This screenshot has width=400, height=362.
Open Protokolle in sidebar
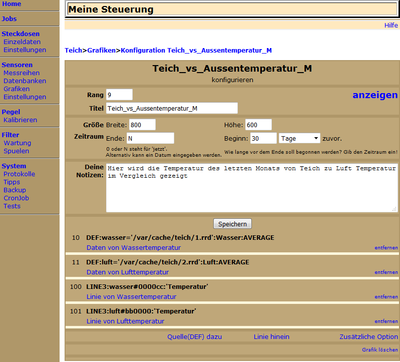pyautogui.click(x=19, y=174)
